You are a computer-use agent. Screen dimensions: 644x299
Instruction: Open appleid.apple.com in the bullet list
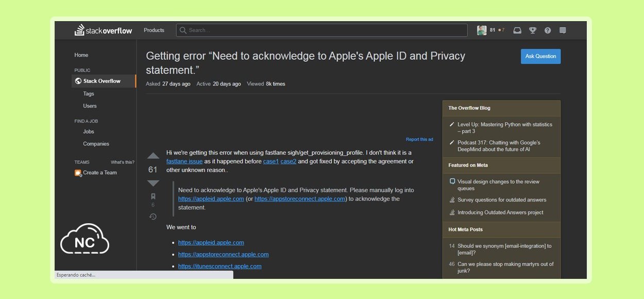pos(211,242)
